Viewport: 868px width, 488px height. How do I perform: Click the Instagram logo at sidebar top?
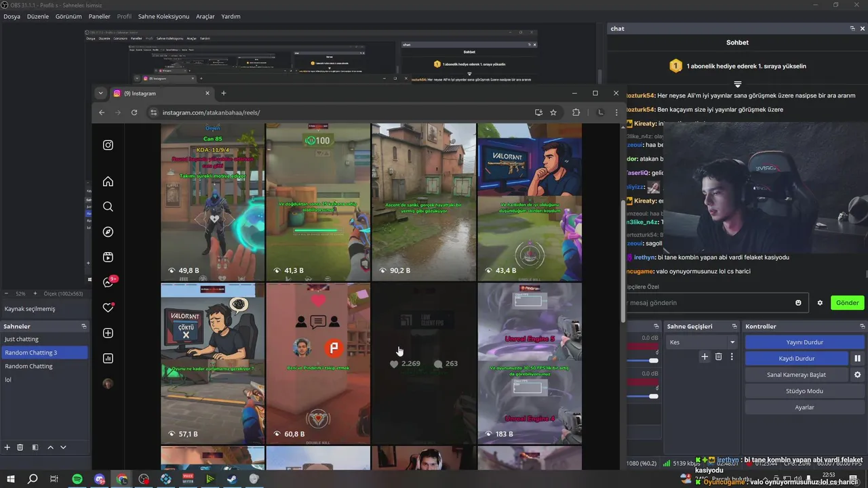pyautogui.click(x=108, y=145)
